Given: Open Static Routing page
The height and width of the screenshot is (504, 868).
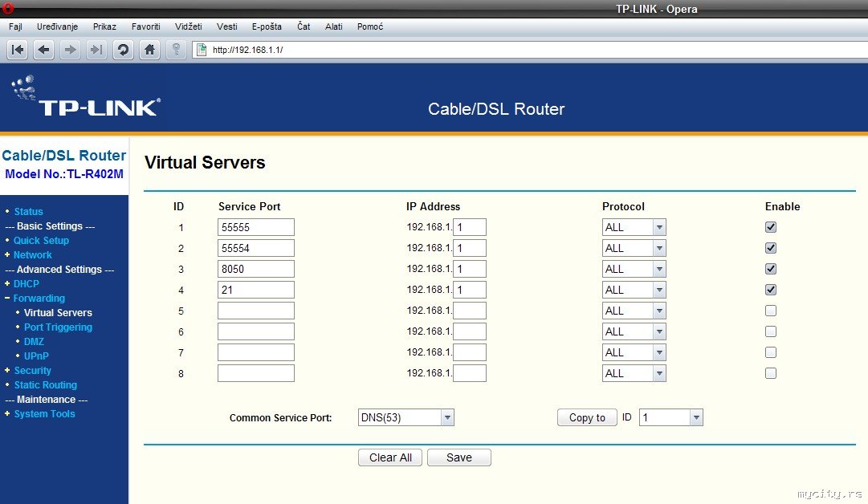Looking at the screenshot, I should pos(46,384).
